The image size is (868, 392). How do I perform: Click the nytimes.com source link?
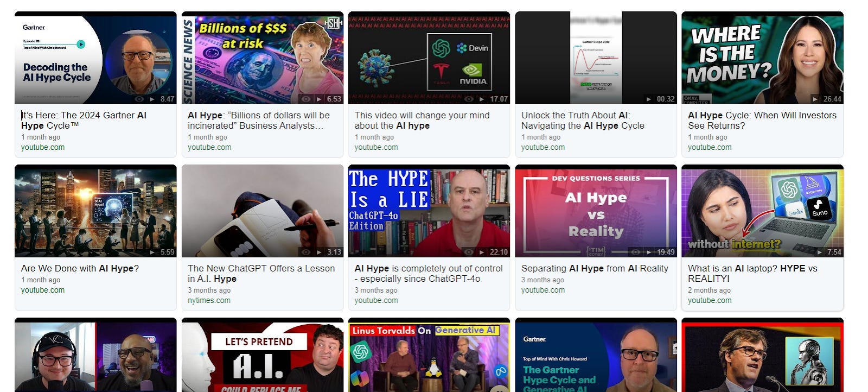pos(209,300)
